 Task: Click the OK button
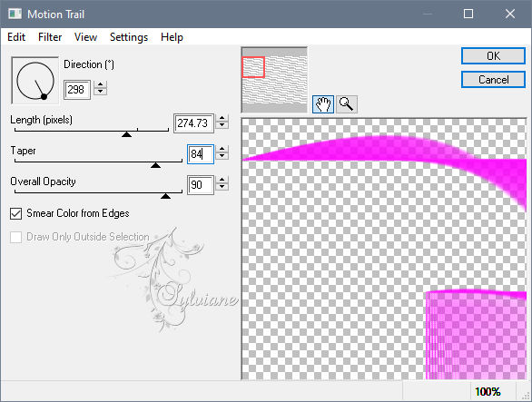(x=493, y=56)
